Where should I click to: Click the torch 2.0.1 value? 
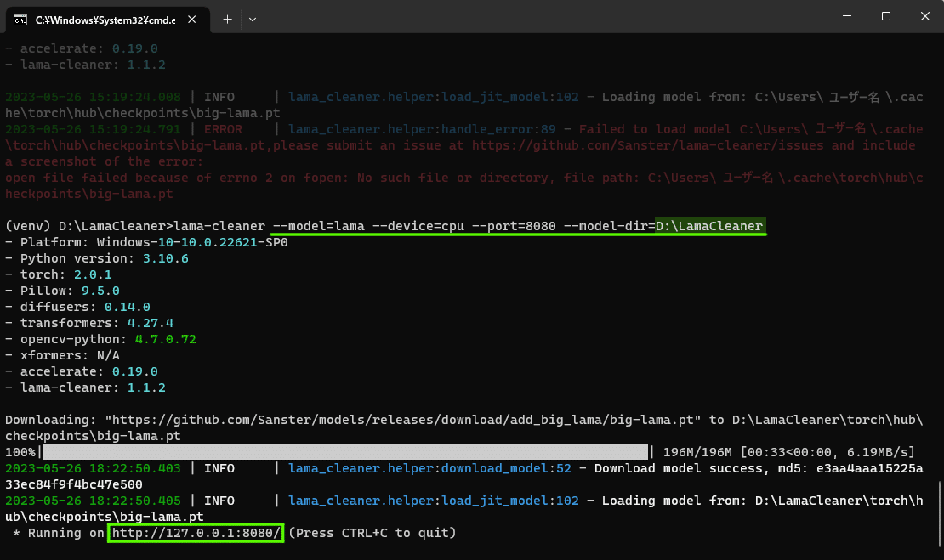tap(93, 274)
